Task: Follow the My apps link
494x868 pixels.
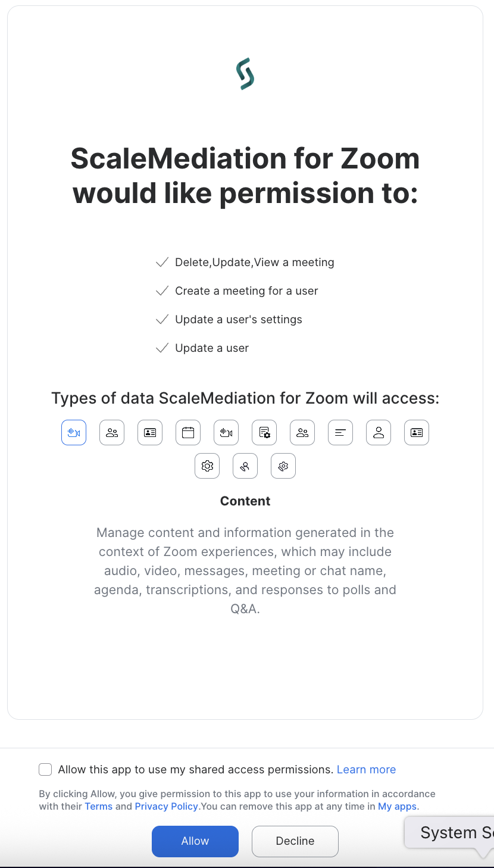Action: pos(397,807)
